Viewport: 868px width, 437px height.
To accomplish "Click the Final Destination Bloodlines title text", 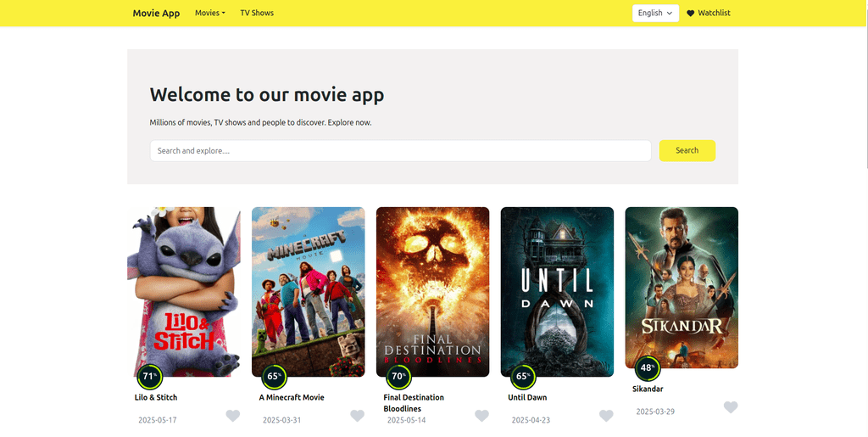I will pyautogui.click(x=414, y=403).
